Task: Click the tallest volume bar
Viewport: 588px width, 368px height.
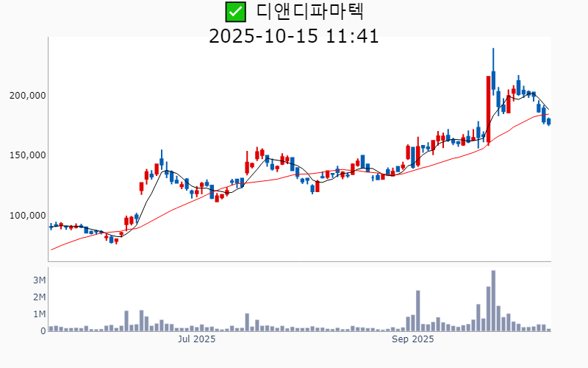Action: click(x=493, y=301)
